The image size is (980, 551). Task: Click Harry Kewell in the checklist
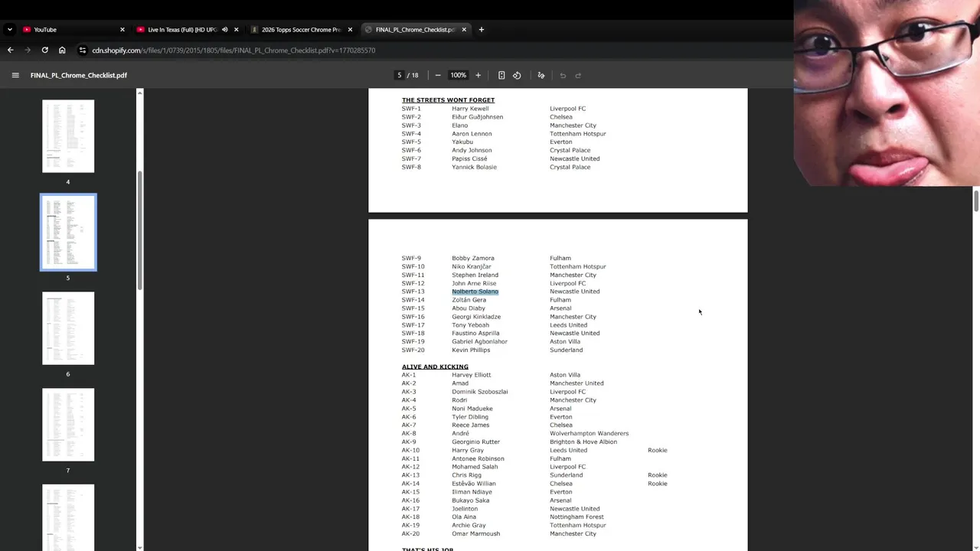click(x=470, y=109)
